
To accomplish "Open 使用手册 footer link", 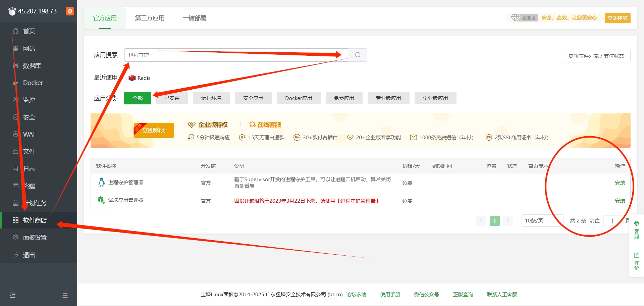I will pyautogui.click(x=390, y=294).
